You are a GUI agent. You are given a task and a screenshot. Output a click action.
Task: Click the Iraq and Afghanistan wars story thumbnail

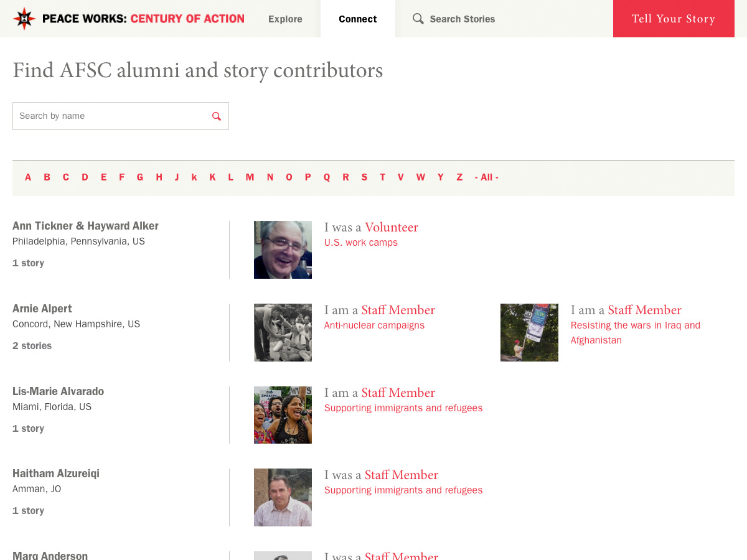[529, 332]
